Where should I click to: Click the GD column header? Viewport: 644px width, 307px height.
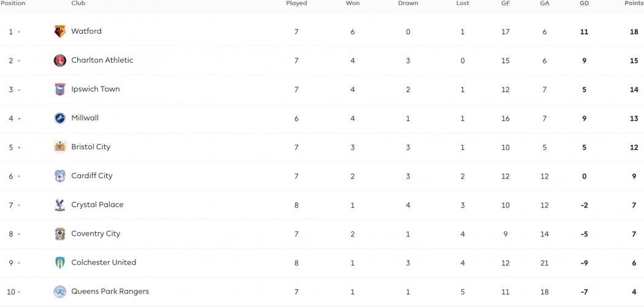[x=584, y=3]
